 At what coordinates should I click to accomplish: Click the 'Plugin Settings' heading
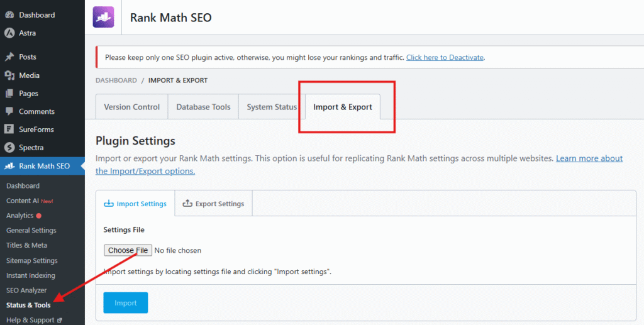click(x=136, y=141)
